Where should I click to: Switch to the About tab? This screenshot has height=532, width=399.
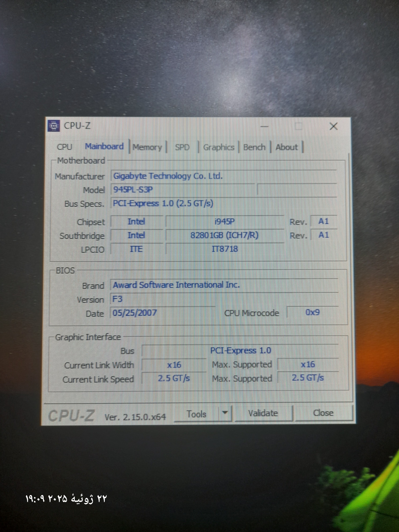point(286,147)
